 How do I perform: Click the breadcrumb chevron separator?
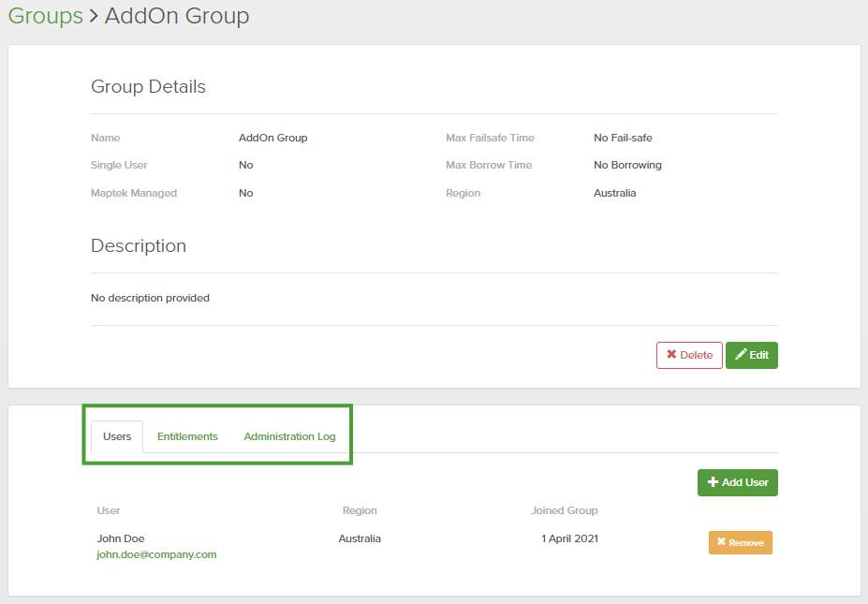[x=94, y=17]
